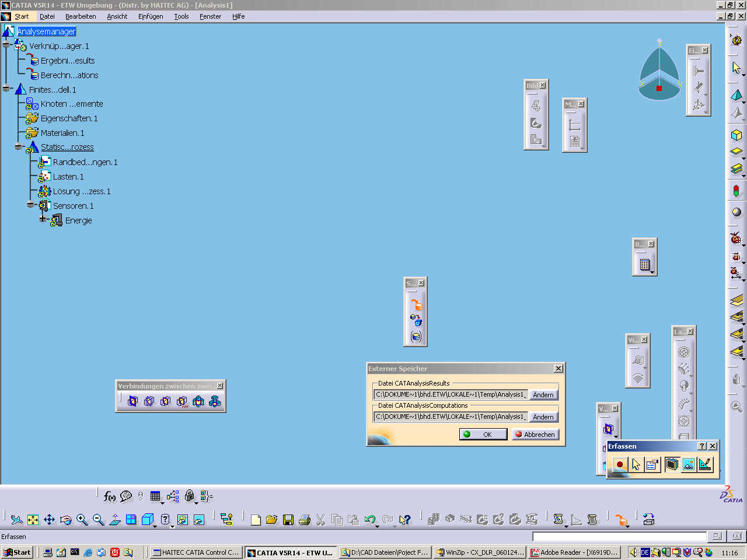Click the Undo arrow icon
Screen dimensions: 747x560
pos(369,519)
